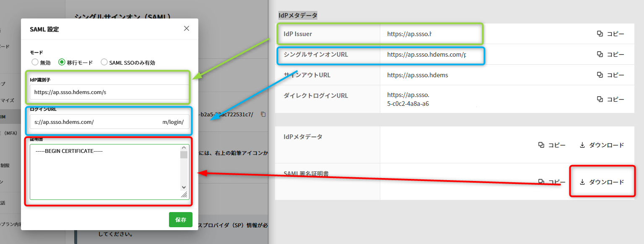Screen dimensions: 644x244
Task: Select the 無効 mode radio button
Action: pyautogui.click(x=35, y=62)
